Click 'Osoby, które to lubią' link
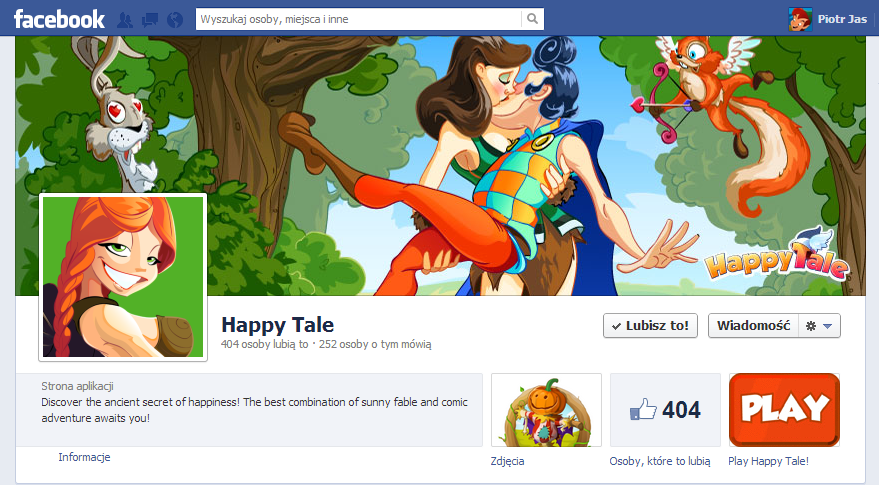 click(659, 461)
